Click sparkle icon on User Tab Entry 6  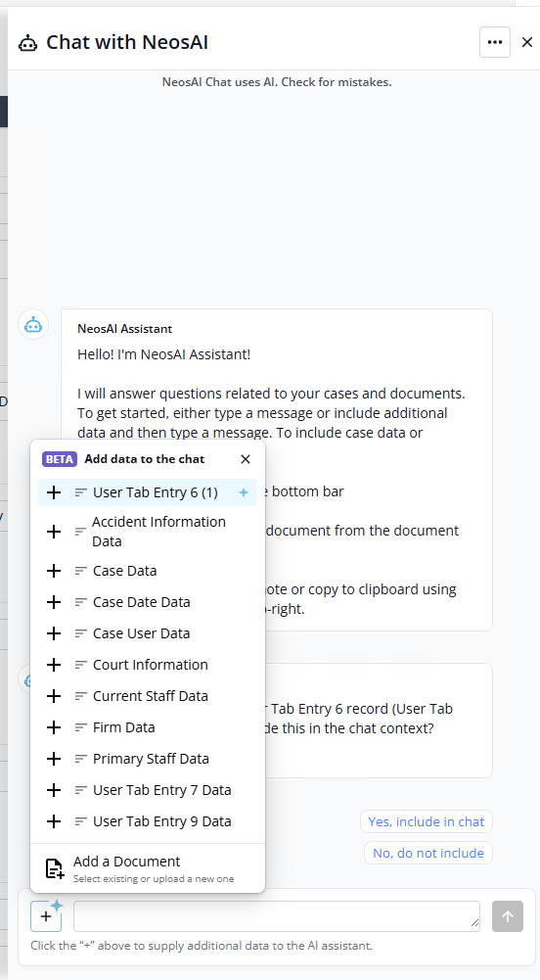pyautogui.click(x=244, y=492)
